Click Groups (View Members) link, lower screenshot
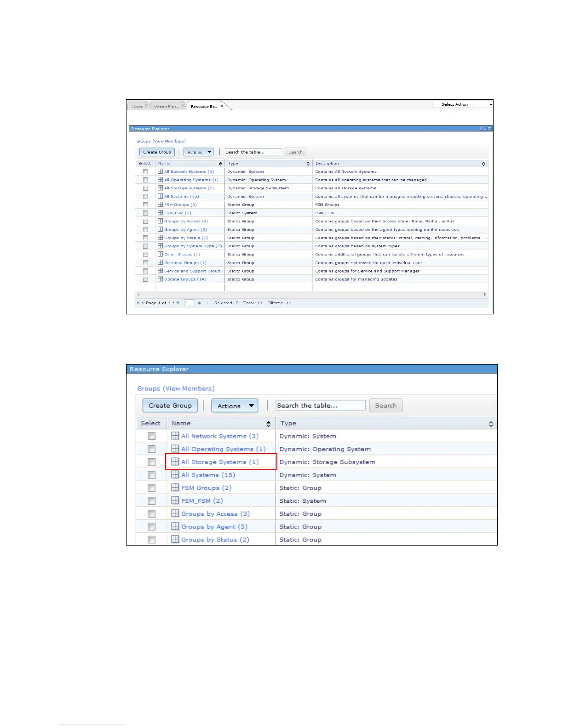The width and height of the screenshot is (563, 728). click(176, 388)
